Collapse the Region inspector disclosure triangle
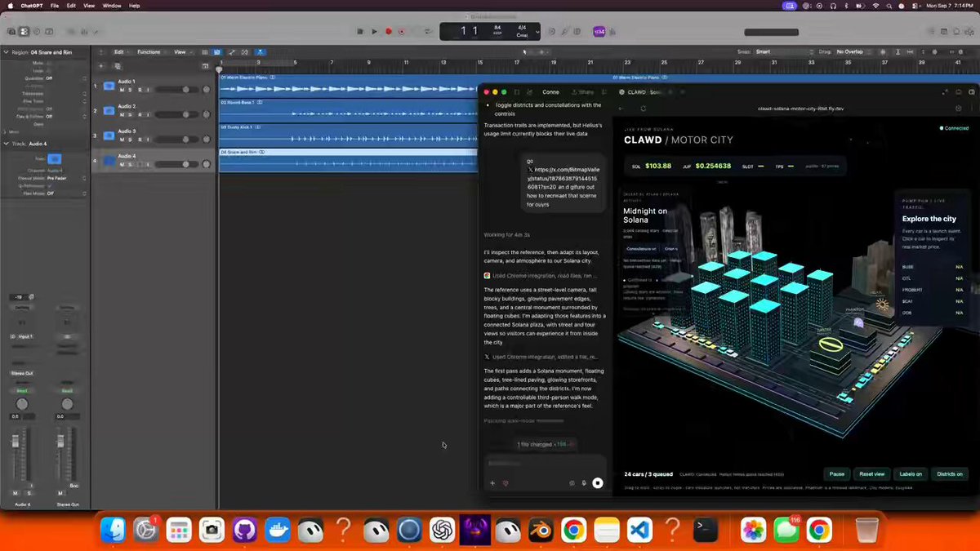 click(x=6, y=52)
